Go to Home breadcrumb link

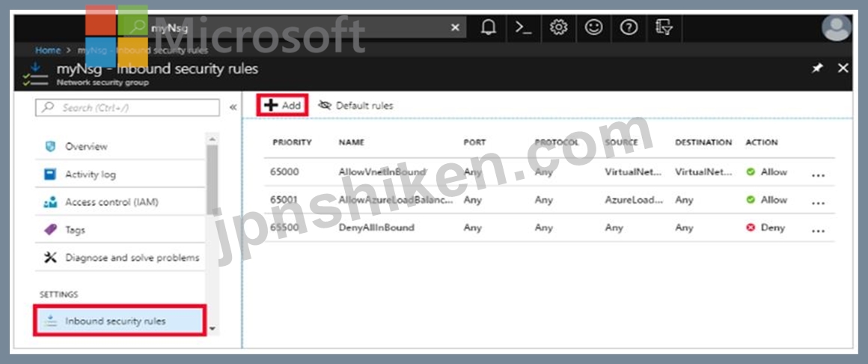48,50
